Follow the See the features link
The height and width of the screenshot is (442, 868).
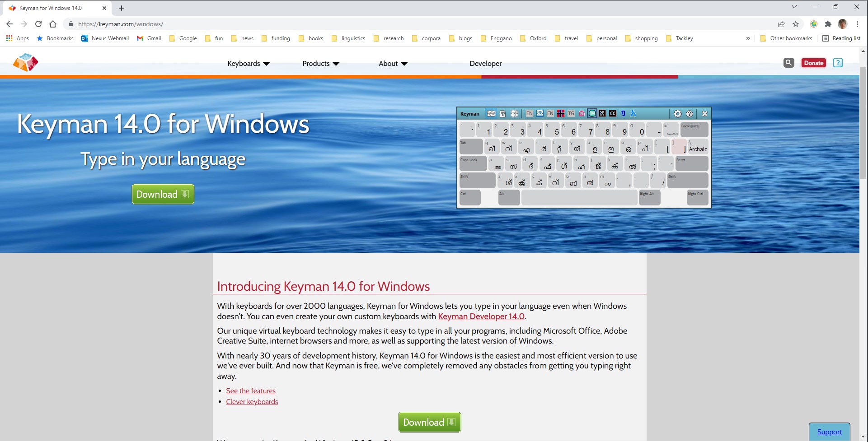coord(251,391)
